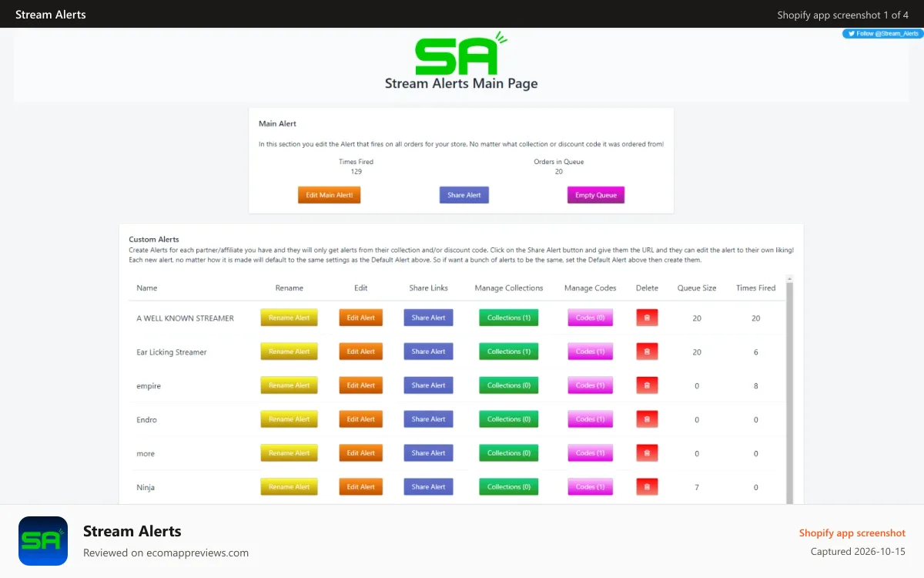924x578 pixels.
Task: Delete the alert named more
Action: pos(647,453)
